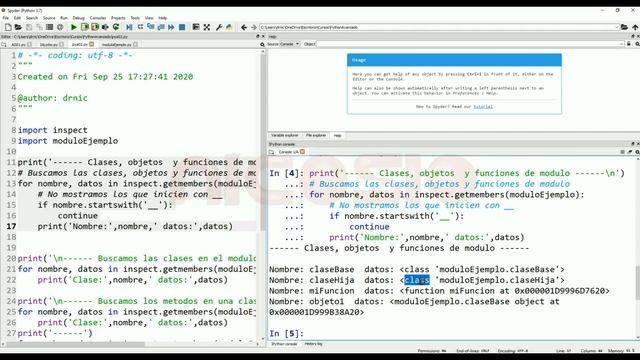
Task: Create a new file with the New file icon
Action: coord(8,27)
